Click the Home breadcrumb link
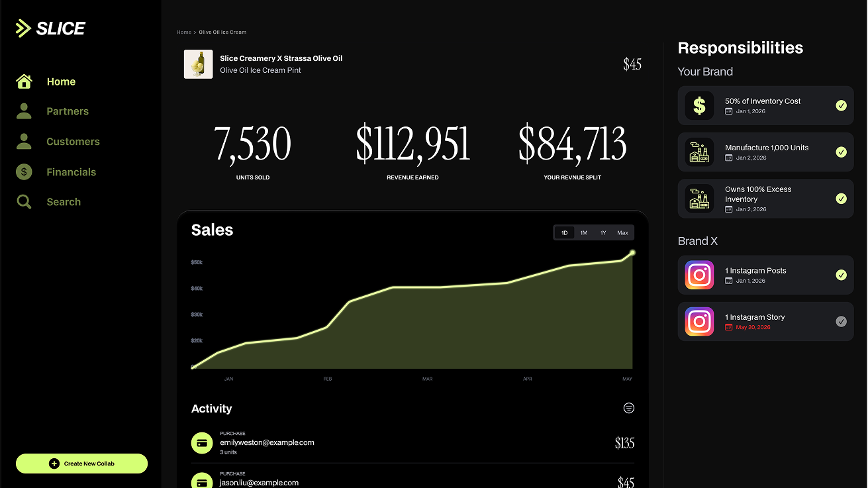868x488 pixels. tap(184, 32)
